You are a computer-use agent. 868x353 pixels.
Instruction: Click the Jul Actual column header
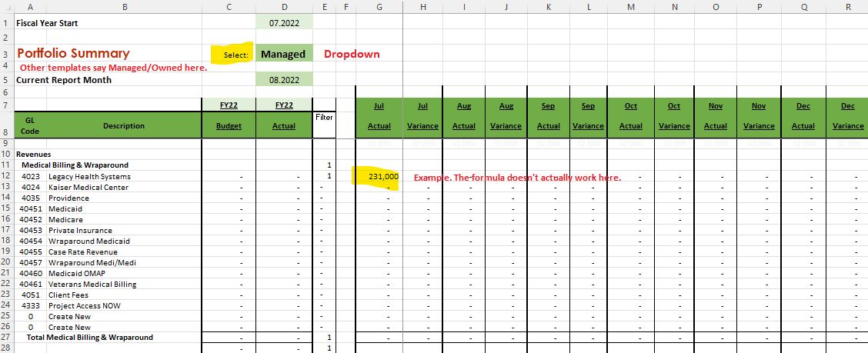click(x=379, y=125)
